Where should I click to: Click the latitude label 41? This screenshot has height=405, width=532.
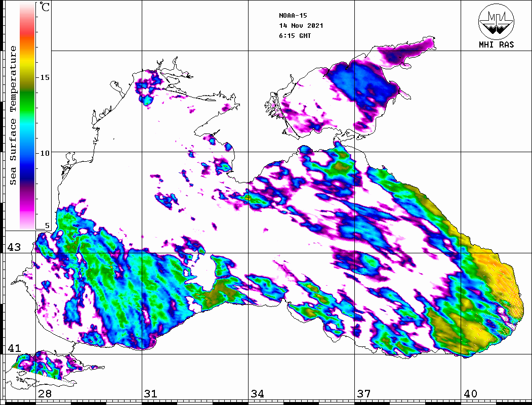14,348
